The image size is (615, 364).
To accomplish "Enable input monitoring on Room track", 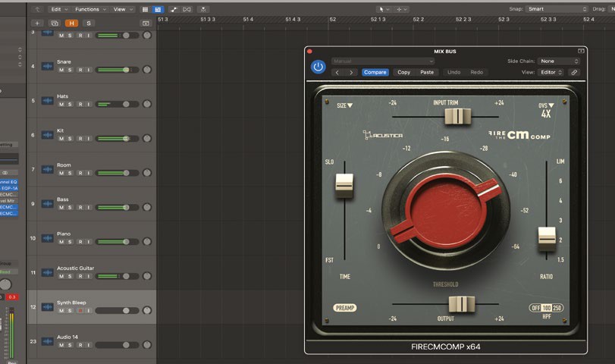I will (89, 173).
